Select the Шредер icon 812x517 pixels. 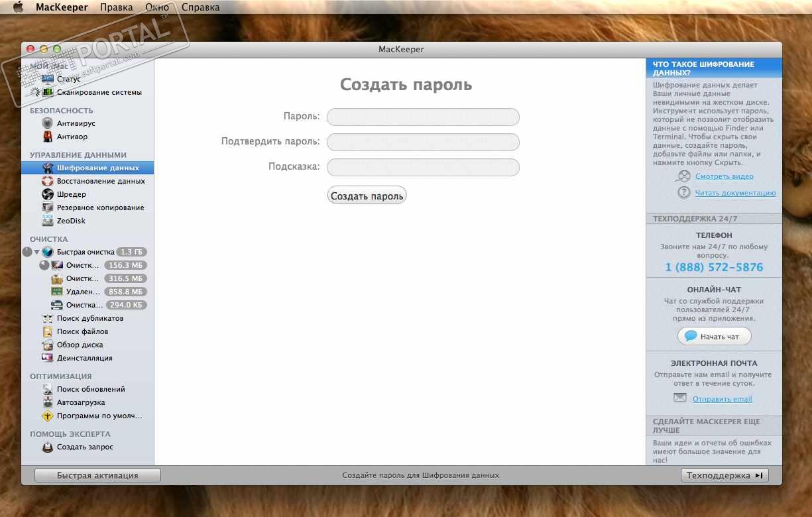click(48, 194)
